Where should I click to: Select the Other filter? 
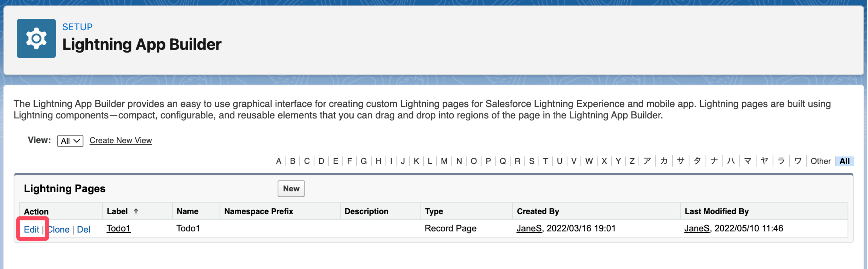tap(820, 161)
